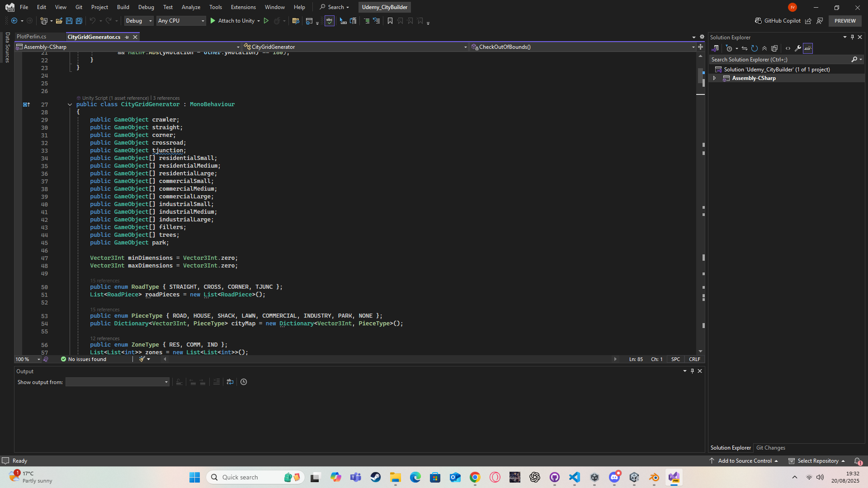
Task: Click Sync with Active Document icon
Action: coord(745,48)
